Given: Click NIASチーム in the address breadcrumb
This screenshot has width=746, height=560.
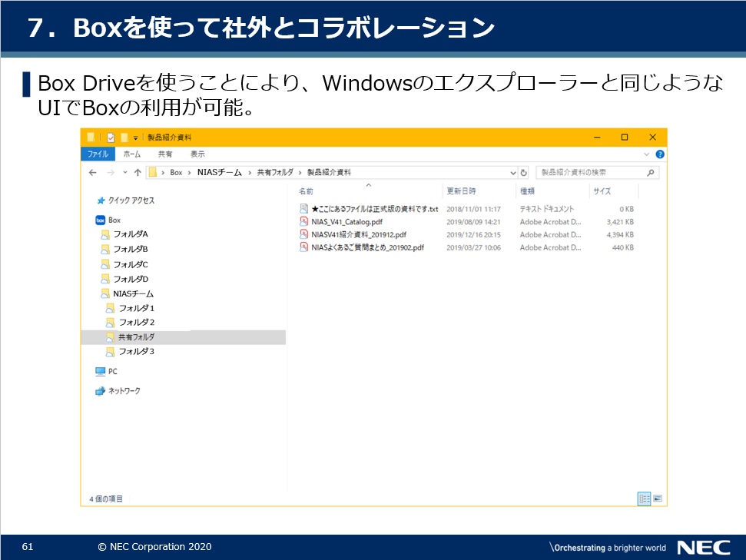Looking at the screenshot, I should pos(219,172).
